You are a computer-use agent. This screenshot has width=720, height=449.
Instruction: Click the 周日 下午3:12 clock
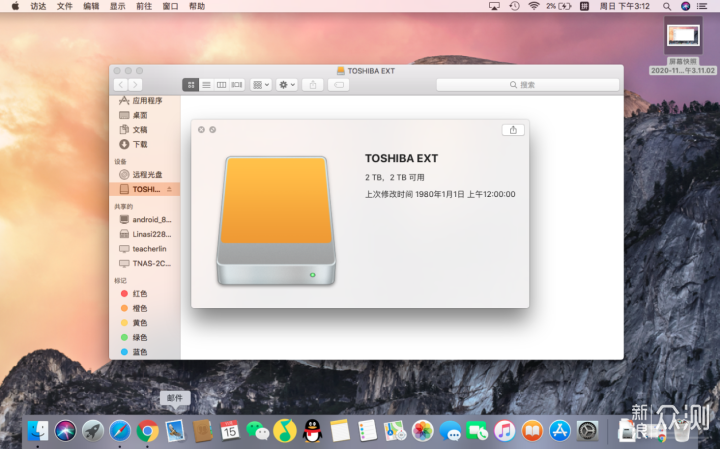(x=624, y=6)
